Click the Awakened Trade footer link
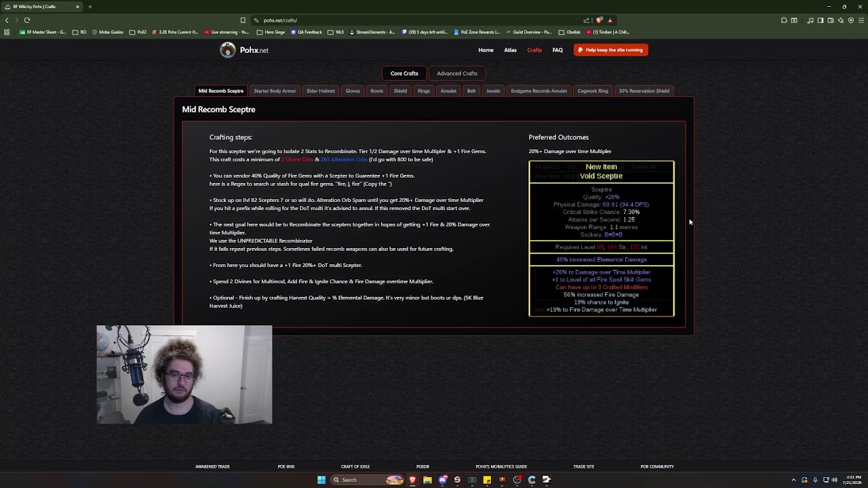The height and width of the screenshot is (488, 868). [212, 466]
